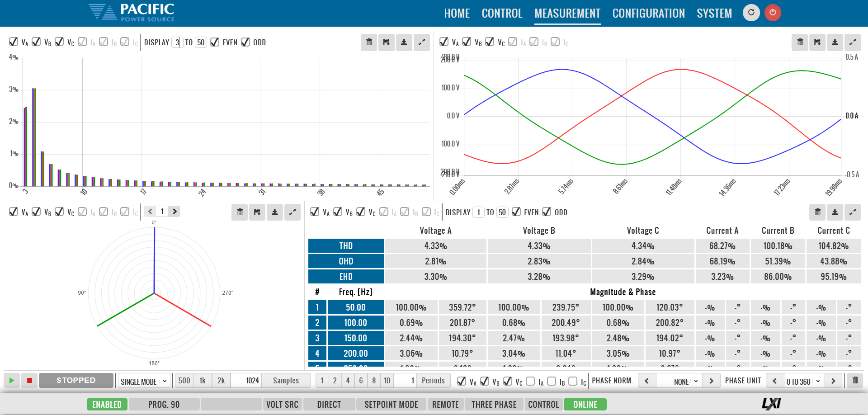The width and height of the screenshot is (868, 415).
Task: Download the oscilloscope waveform data
Action: [835, 42]
